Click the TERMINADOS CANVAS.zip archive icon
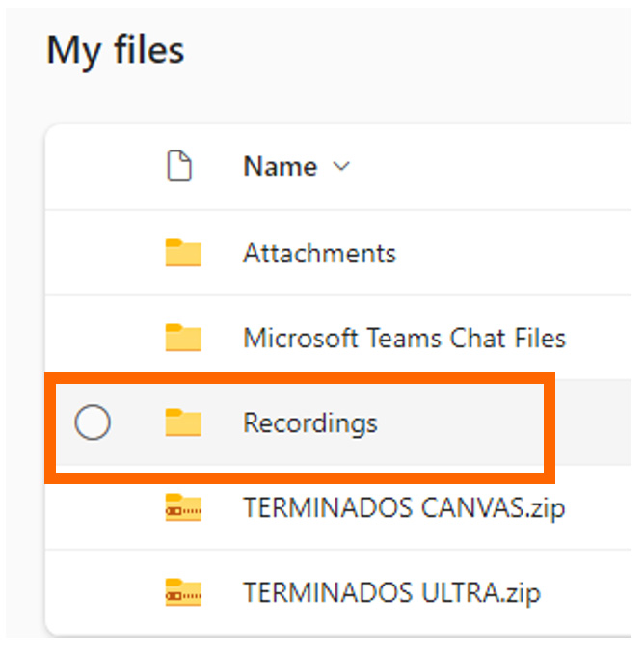This screenshot has width=644, height=654. (182, 508)
